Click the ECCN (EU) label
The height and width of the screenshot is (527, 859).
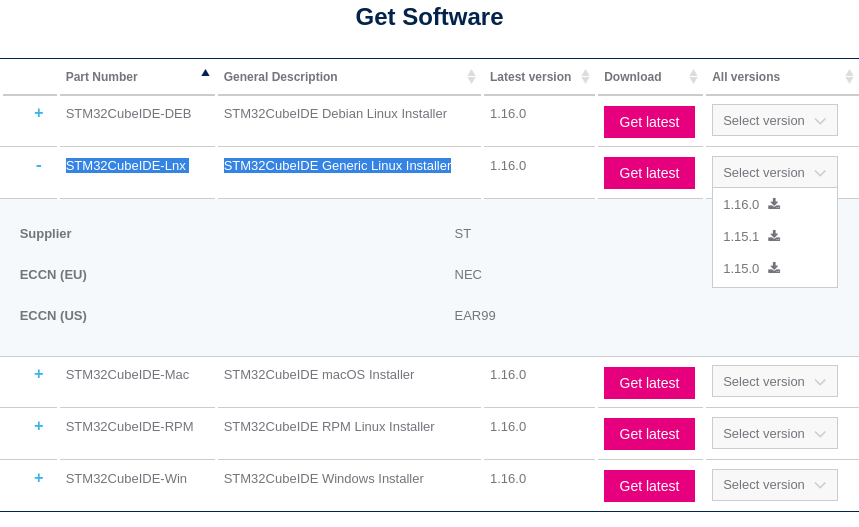tap(53, 274)
